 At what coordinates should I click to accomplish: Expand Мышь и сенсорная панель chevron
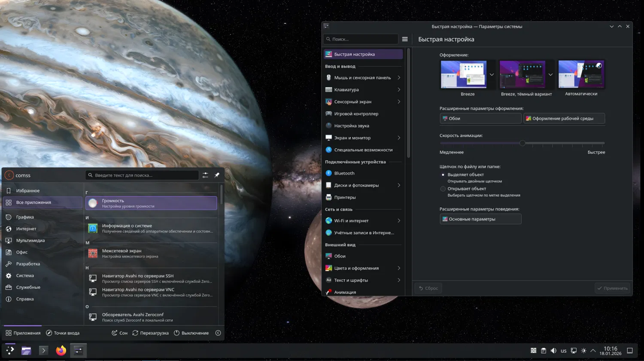399,78
